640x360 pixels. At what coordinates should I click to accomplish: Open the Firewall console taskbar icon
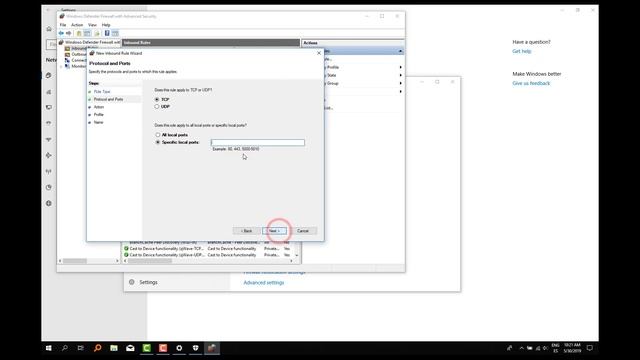[x=212, y=348]
